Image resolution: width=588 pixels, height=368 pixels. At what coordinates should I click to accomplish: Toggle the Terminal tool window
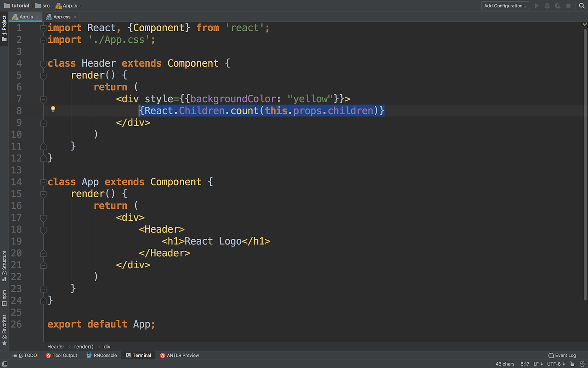(138, 356)
